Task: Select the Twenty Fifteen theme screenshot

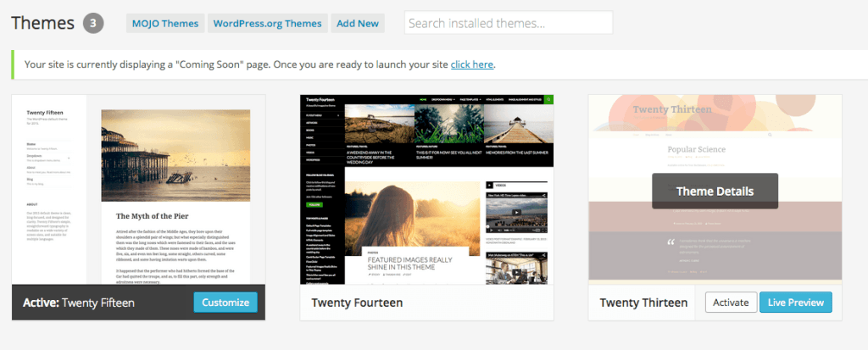Action: [138, 189]
